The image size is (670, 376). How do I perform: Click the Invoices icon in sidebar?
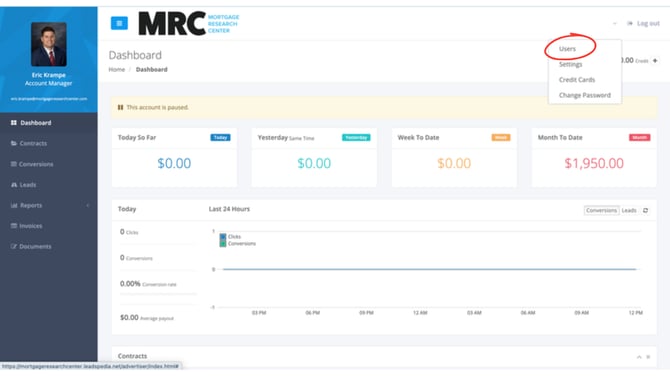tap(14, 226)
